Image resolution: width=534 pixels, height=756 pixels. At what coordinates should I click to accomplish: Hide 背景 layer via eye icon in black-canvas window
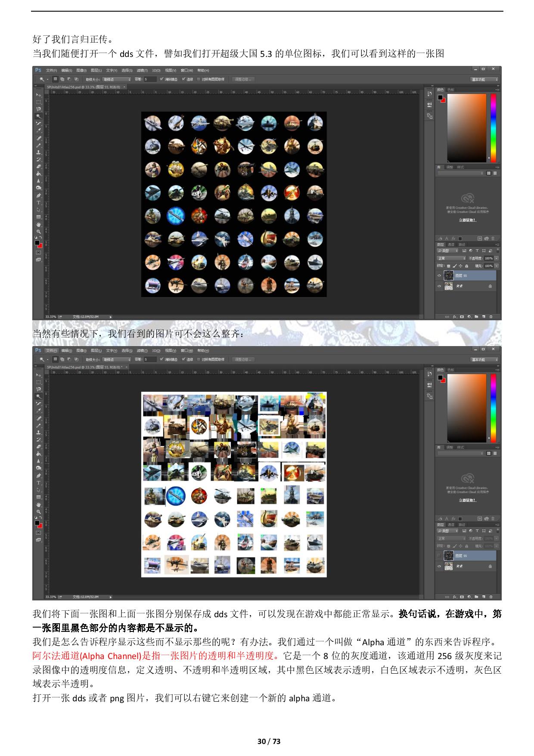point(439,286)
